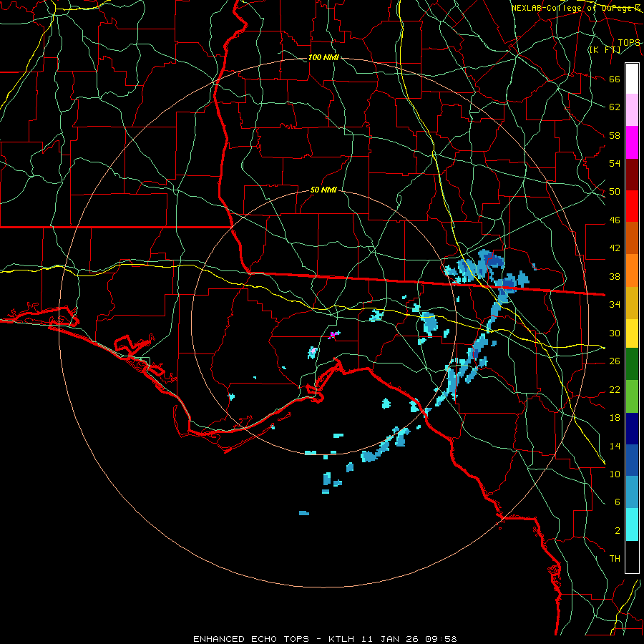Click the legend value '54'
The height and width of the screenshot is (644, 644).
pos(615,163)
